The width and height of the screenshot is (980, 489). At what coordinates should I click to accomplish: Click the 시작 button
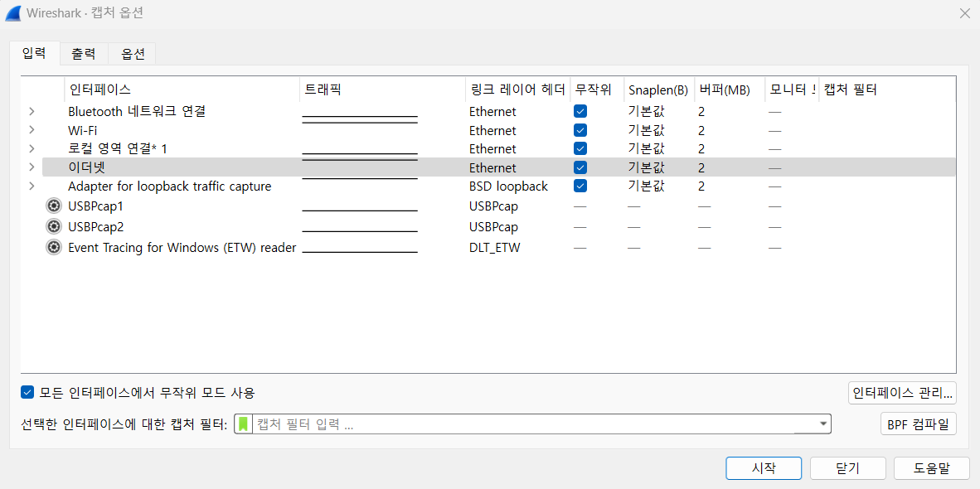(x=764, y=467)
